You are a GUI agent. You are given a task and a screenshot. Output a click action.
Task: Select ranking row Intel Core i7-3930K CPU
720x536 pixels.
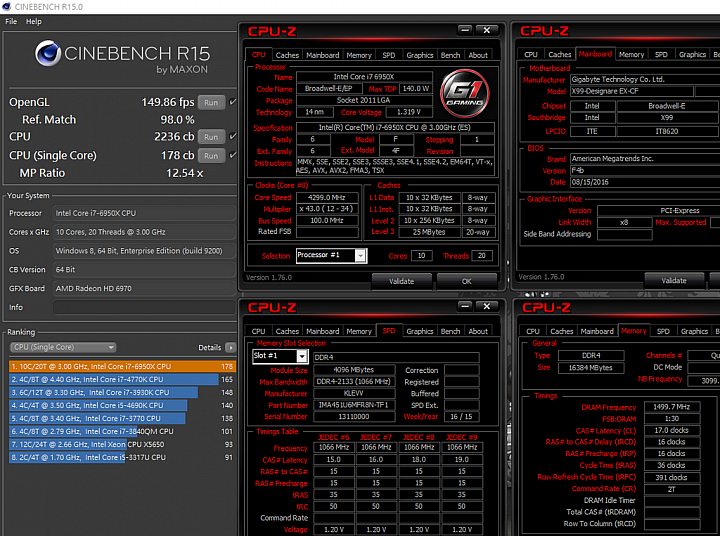point(122,392)
